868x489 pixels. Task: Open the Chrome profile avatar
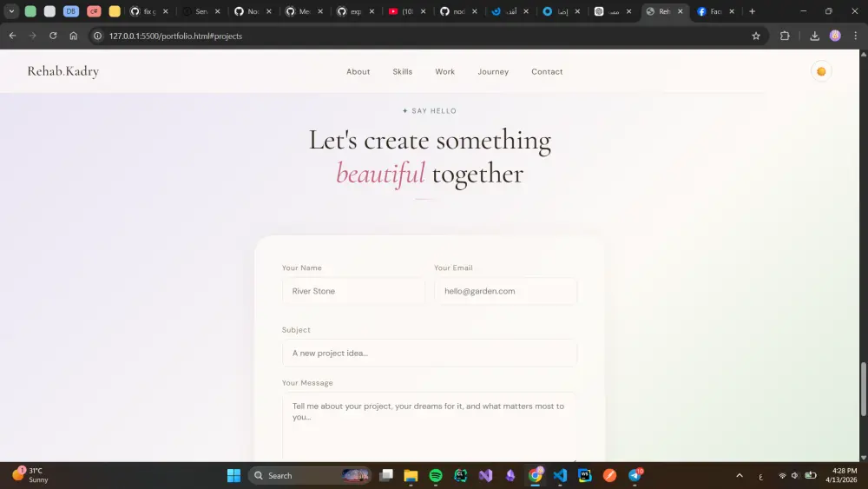(835, 36)
